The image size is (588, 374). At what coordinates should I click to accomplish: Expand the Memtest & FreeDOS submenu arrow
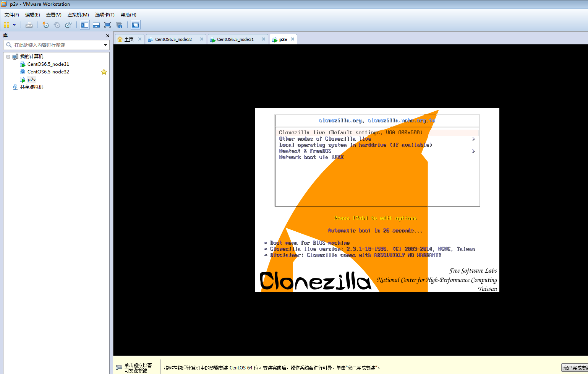(473, 151)
